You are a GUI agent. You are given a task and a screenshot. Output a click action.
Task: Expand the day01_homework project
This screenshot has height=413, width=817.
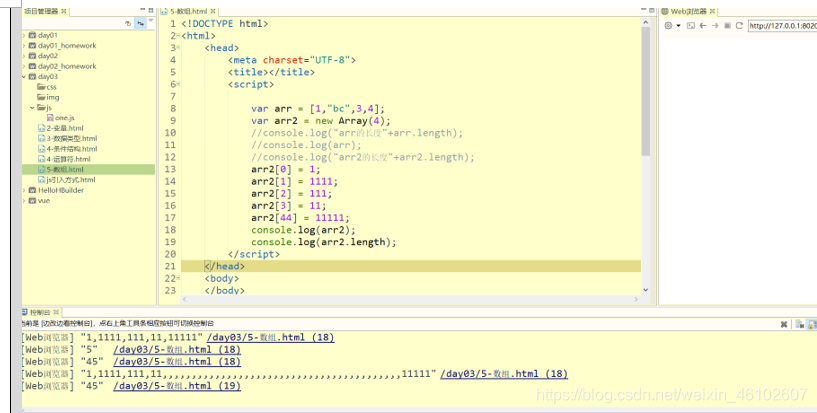24,46
